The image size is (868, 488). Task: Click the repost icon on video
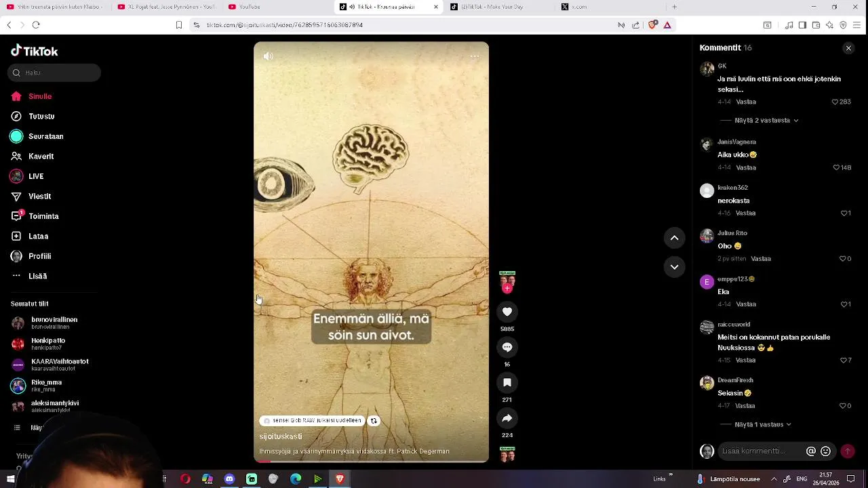[374, 421]
